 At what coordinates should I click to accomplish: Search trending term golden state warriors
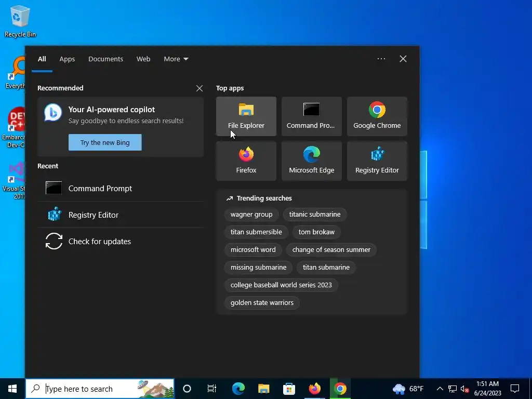pos(262,303)
